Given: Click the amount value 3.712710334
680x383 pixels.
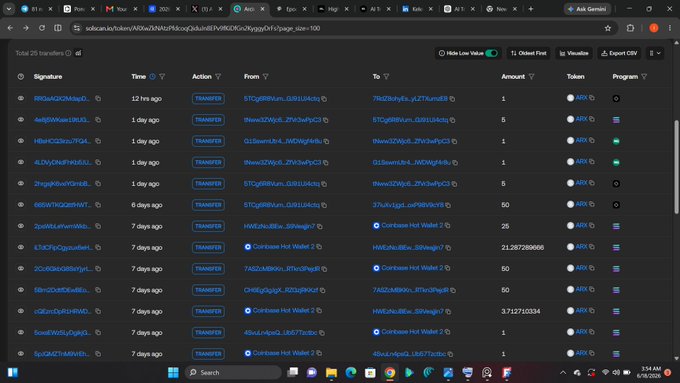Looking at the screenshot, I should [521, 311].
